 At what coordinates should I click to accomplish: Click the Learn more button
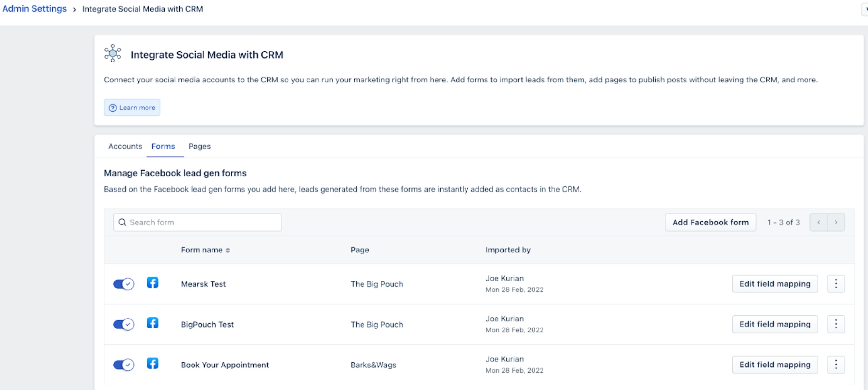pyautogui.click(x=132, y=108)
